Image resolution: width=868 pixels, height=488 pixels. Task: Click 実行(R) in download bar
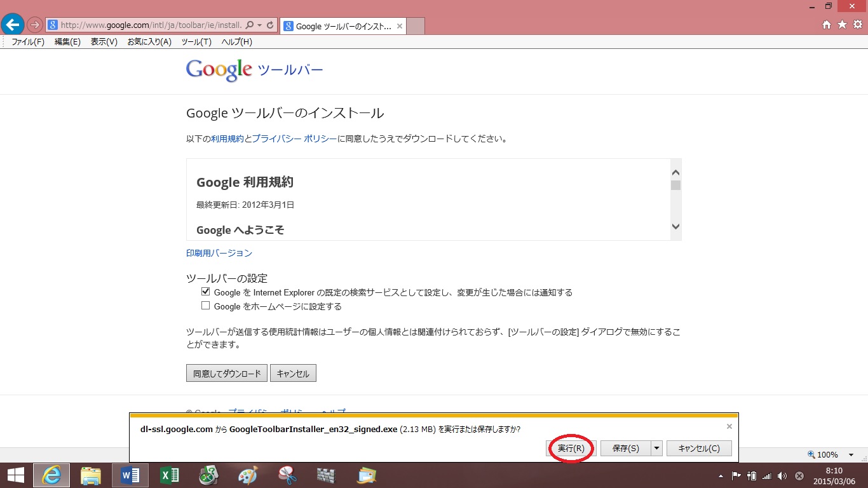571,449
